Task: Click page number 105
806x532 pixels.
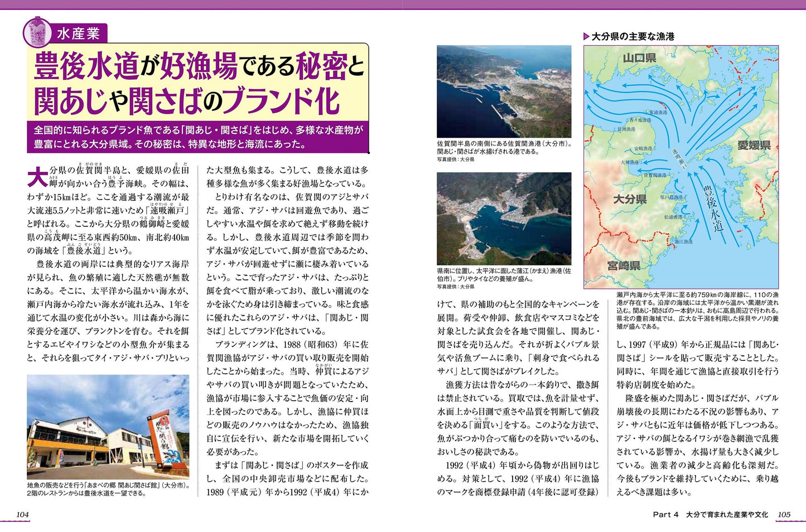Action: coord(784,514)
